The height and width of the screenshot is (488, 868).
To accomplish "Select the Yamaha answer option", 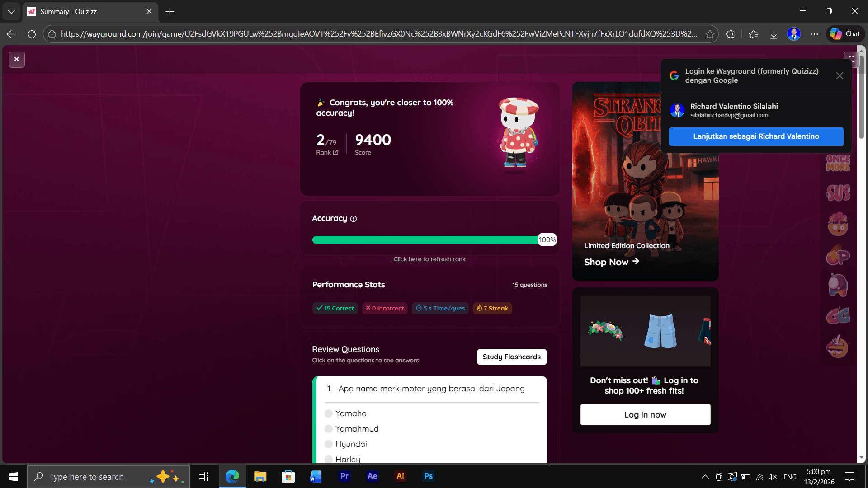I will (x=346, y=413).
